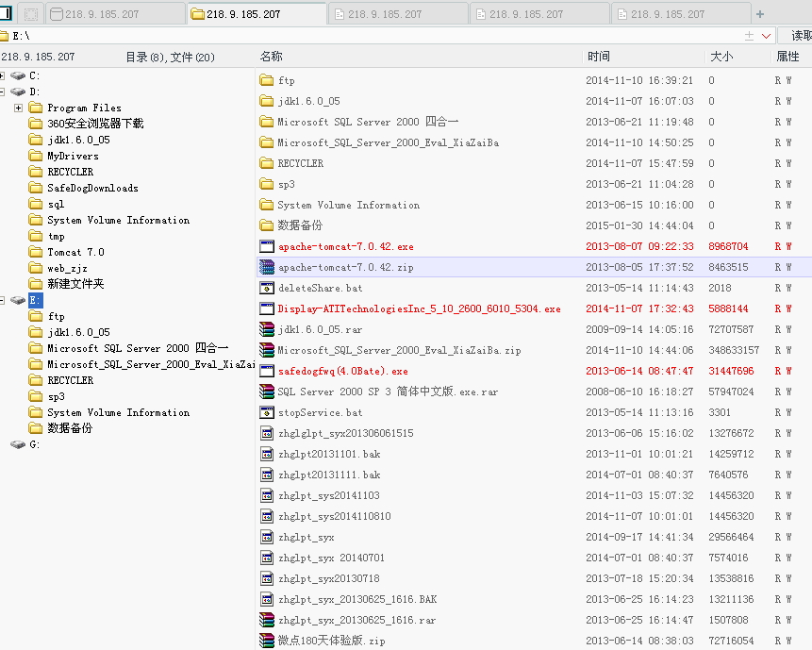The height and width of the screenshot is (650, 812).
Task: Click zhglpt_syx_20130625_1616.rar archive icon
Action: [267, 620]
